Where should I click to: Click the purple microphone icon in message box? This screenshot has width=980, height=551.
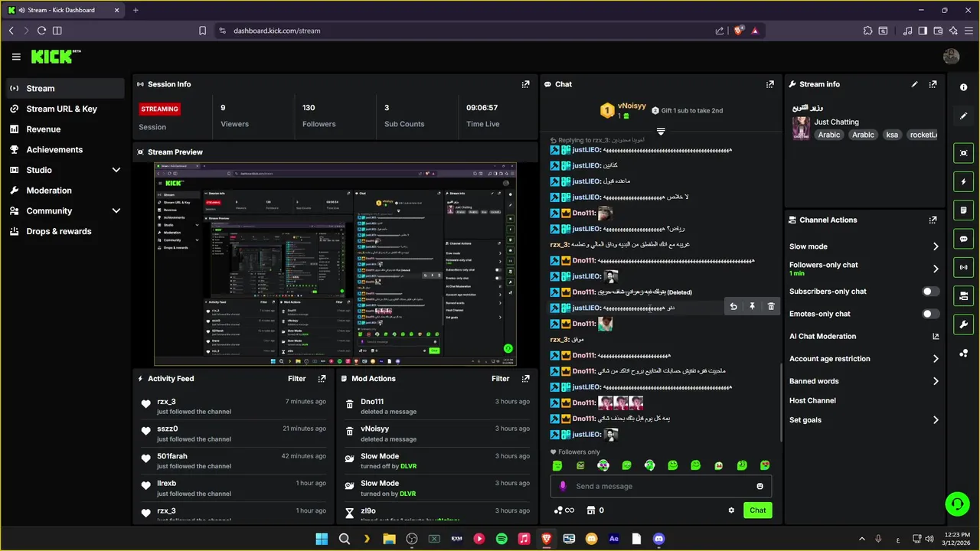click(x=563, y=486)
